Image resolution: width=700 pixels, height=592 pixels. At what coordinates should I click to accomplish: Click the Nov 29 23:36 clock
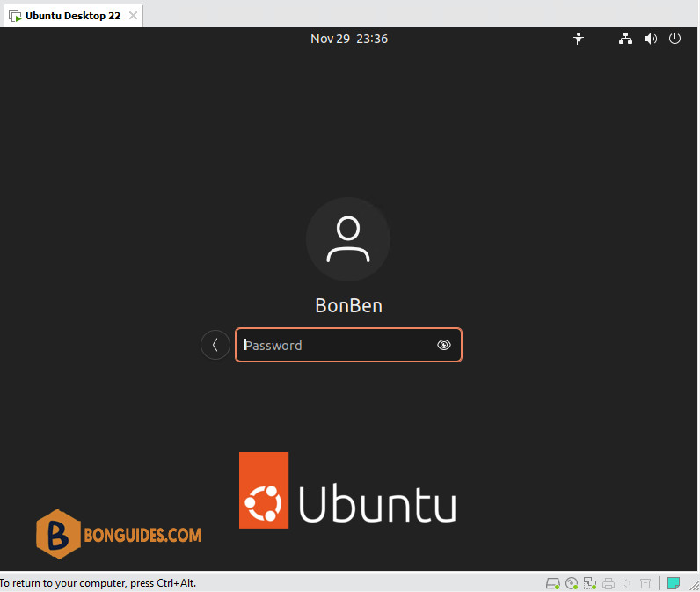(x=349, y=39)
